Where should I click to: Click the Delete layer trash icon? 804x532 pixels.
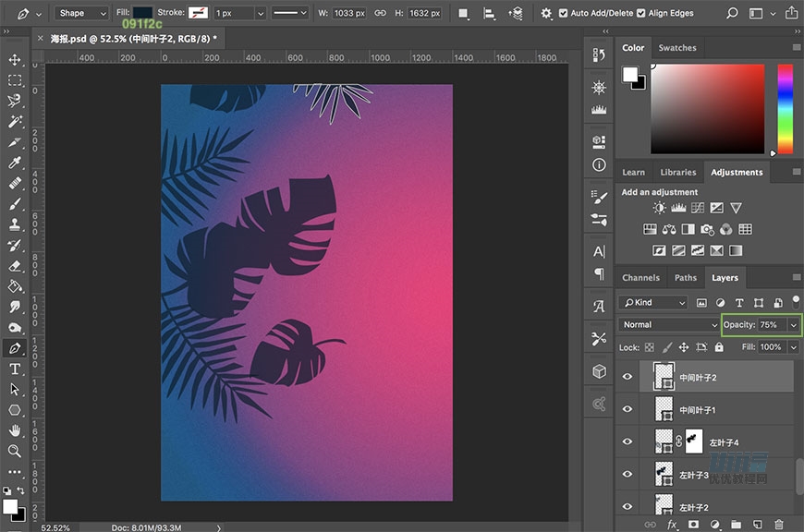[x=778, y=524]
